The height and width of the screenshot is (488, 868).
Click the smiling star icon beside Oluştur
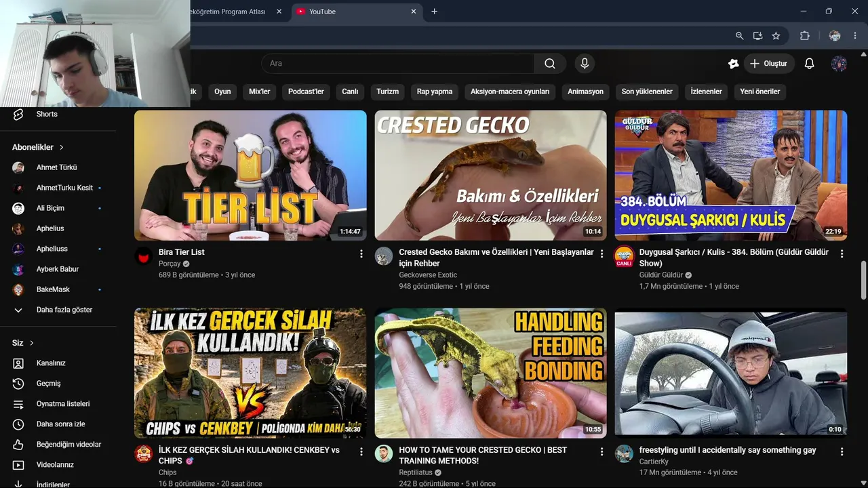click(x=733, y=64)
